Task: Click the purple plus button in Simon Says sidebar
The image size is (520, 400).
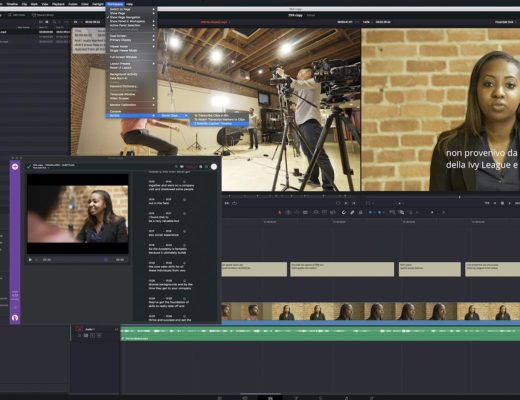Action: click(15, 166)
